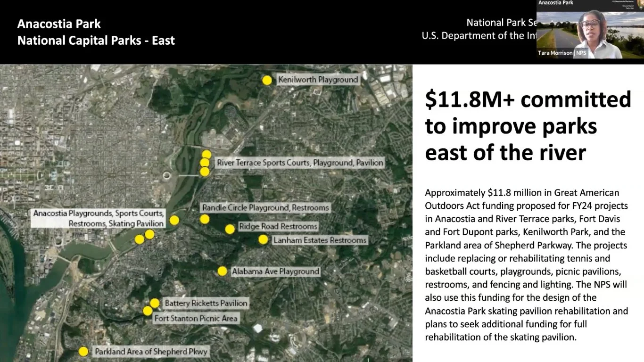Image resolution: width=644 pixels, height=362 pixels.
Task: Click the yellow marker beside Randle Circle label
Action: click(205, 219)
